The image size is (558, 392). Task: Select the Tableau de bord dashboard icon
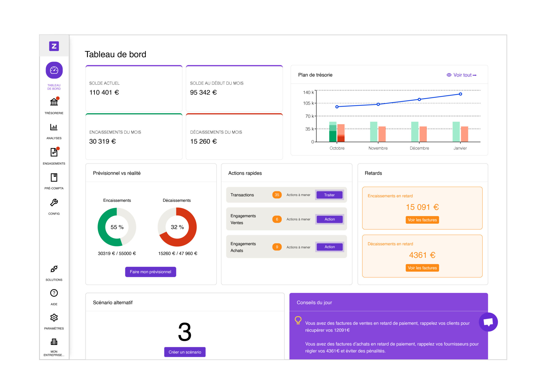click(54, 70)
